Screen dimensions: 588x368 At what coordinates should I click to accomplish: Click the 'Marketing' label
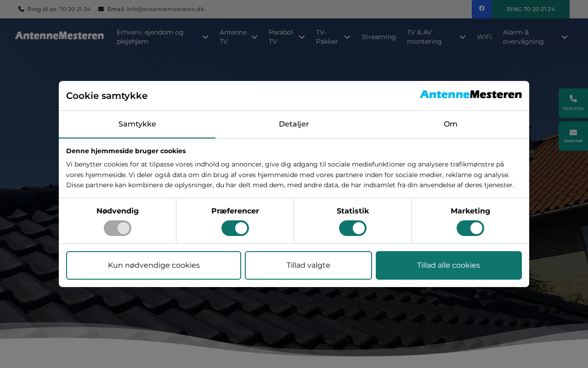[x=470, y=211]
